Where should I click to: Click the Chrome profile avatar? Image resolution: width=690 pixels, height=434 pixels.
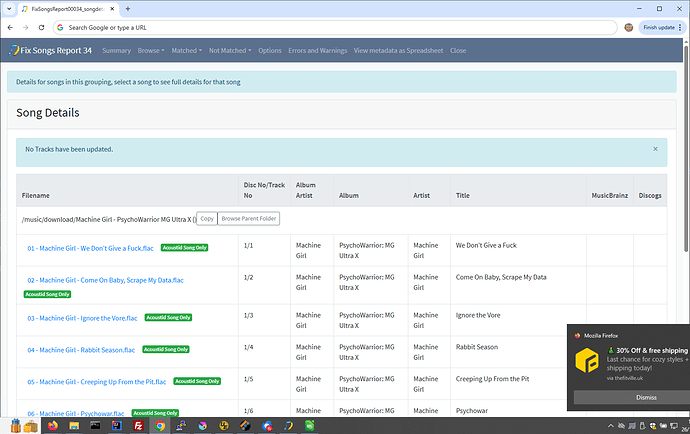[628, 27]
